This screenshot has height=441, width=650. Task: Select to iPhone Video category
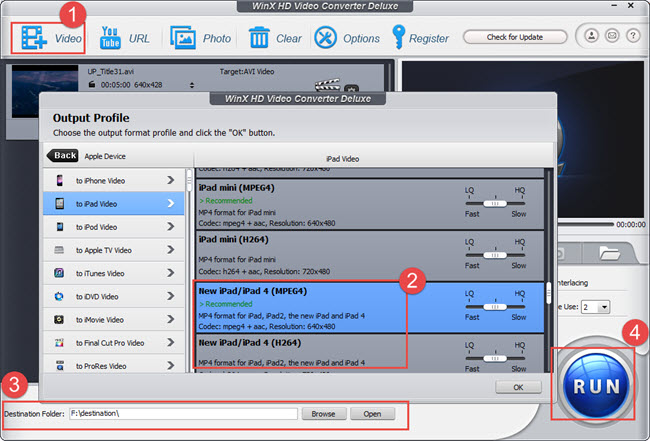114,180
